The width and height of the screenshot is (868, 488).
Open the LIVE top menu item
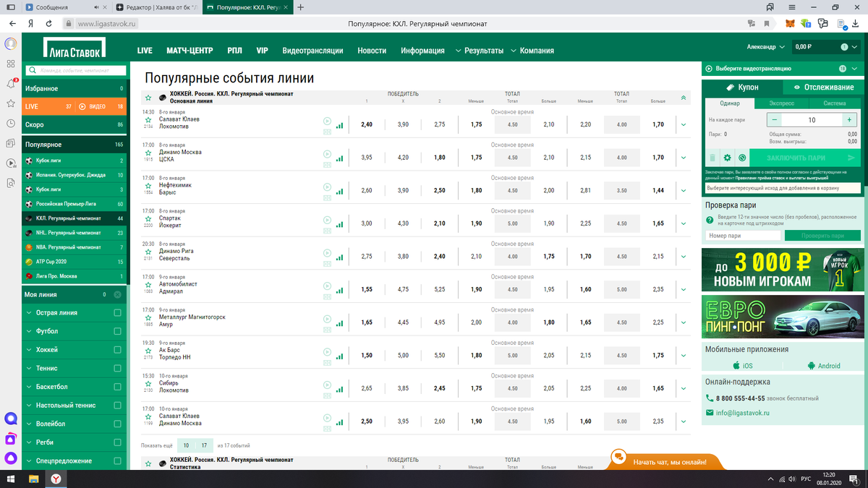pos(145,51)
